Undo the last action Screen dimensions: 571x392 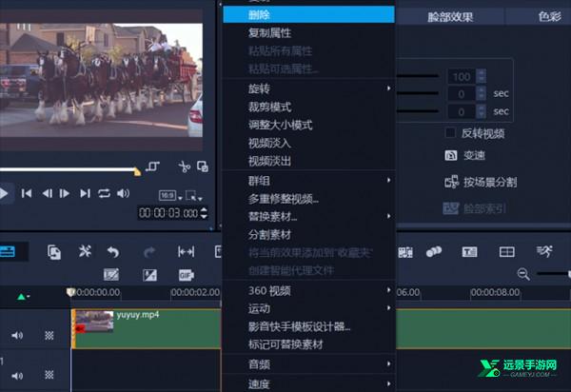pos(113,252)
